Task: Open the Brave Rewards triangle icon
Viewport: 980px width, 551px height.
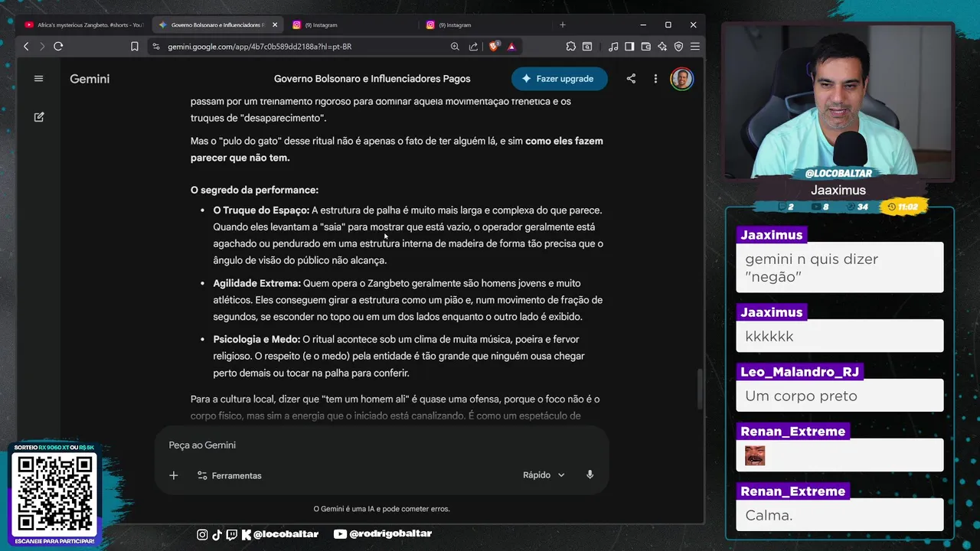Action: 511,47
